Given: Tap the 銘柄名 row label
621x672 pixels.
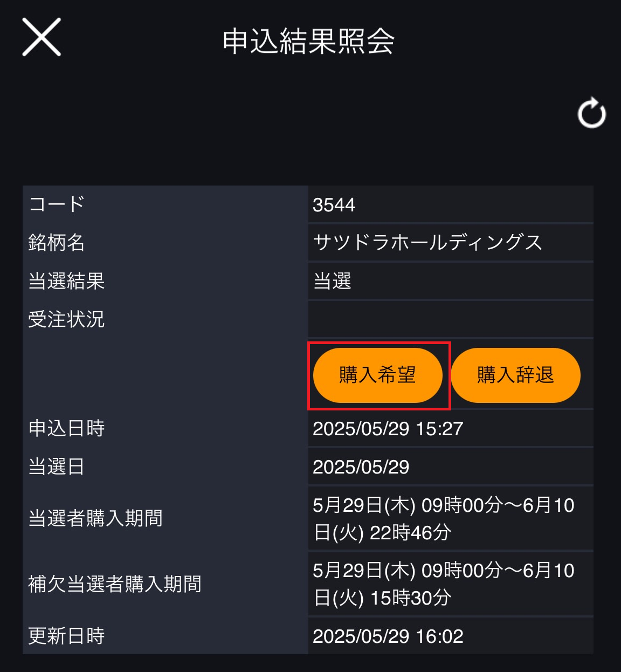Looking at the screenshot, I should [57, 243].
